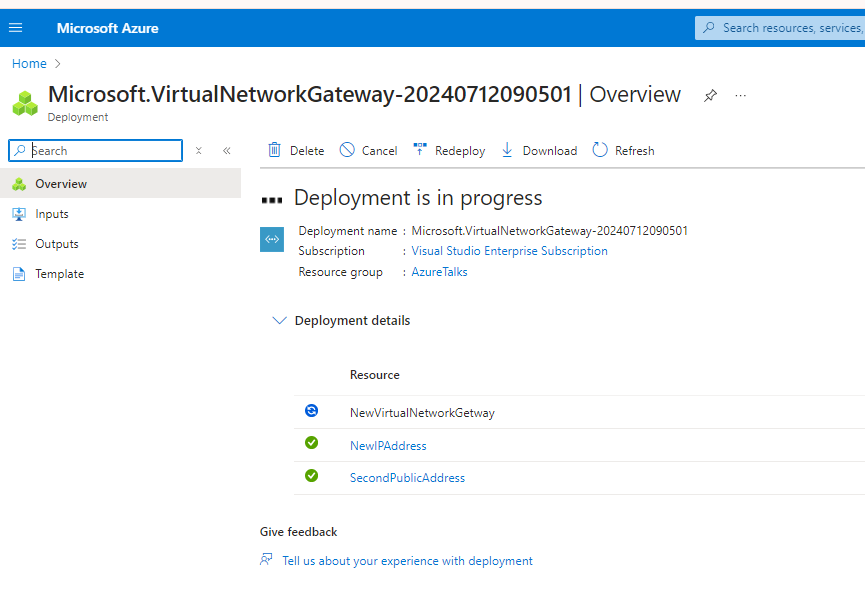Pin the deployment blade
This screenshot has height=591, width=865.
711,95
